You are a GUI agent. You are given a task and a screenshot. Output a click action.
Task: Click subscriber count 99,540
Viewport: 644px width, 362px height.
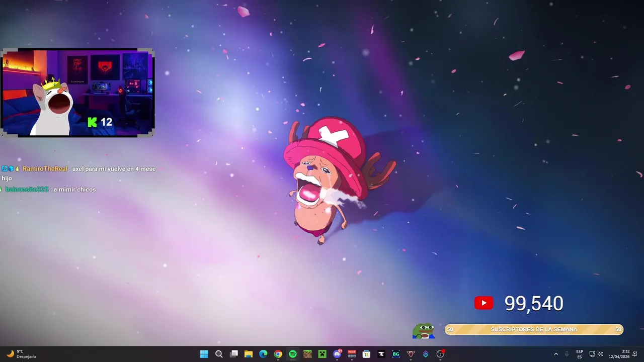(x=534, y=303)
